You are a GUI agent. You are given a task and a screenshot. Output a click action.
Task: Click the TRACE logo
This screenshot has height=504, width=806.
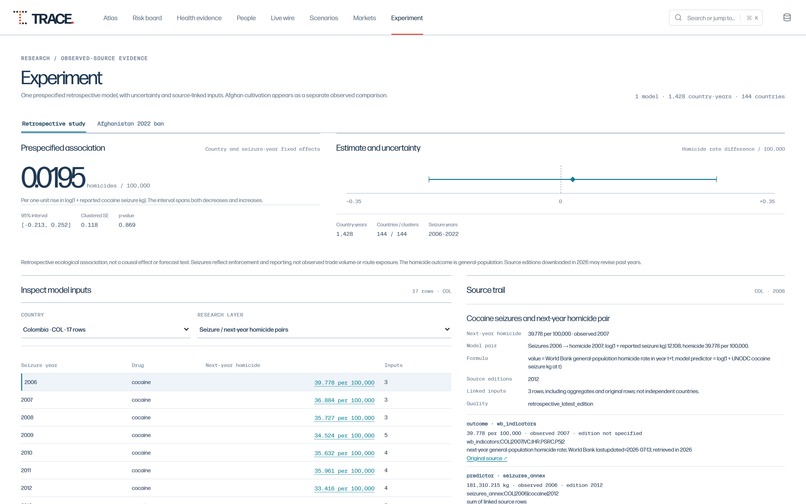44,18
